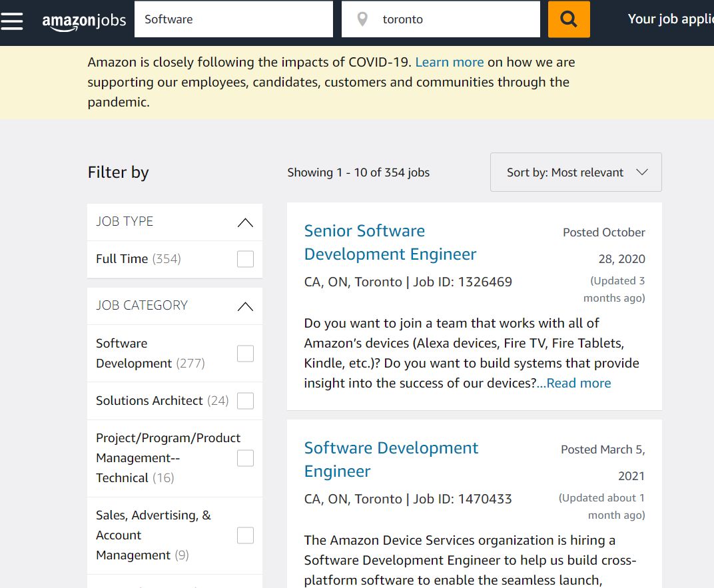Collapse the JOB TYPE filter section

[x=245, y=222]
